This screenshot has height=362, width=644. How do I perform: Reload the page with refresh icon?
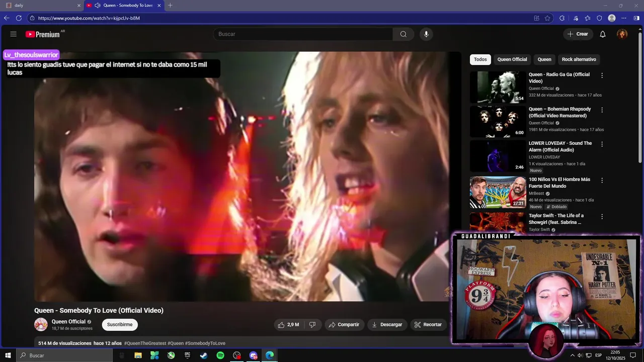[x=19, y=18]
